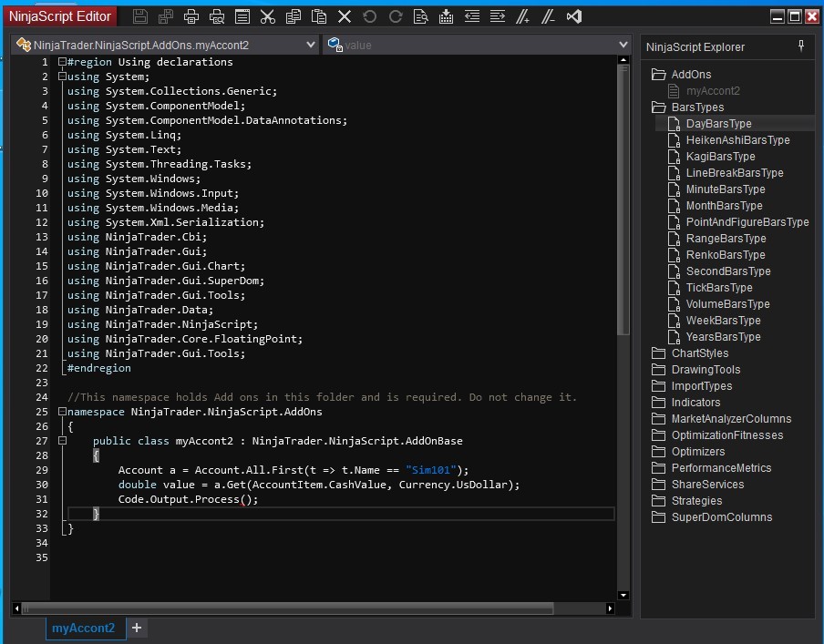This screenshot has width=824, height=644.
Task: Click the Cut scissors icon
Action: click(267, 16)
